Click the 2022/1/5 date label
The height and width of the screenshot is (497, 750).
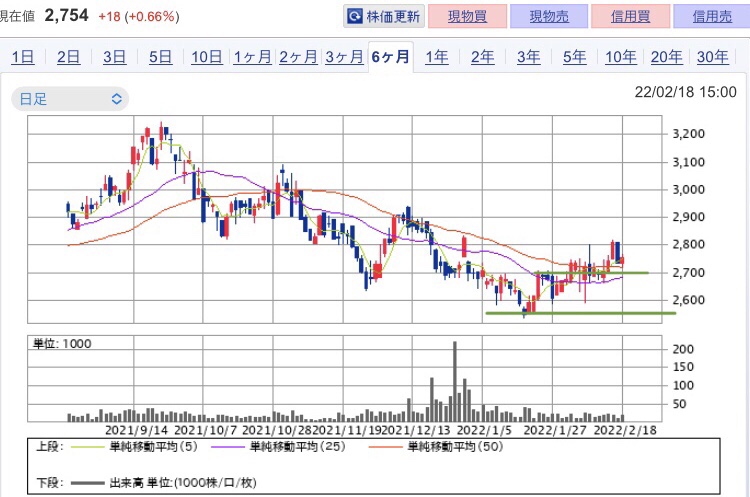(484, 430)
